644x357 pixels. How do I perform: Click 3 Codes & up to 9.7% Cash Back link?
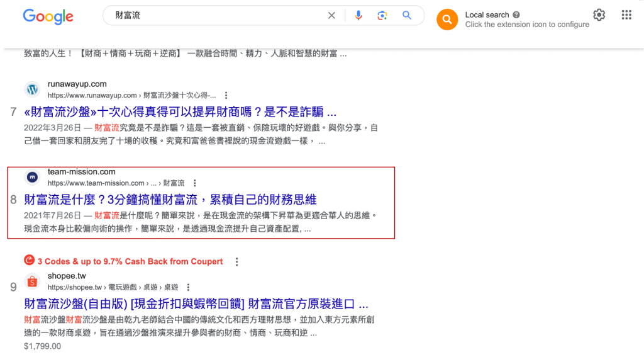tap(130, 261)
